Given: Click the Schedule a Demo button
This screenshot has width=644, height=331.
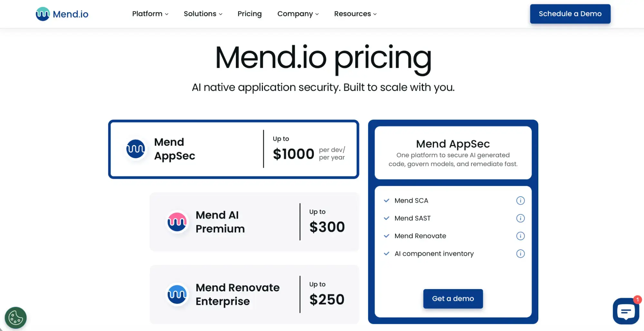Looking at the screenshot, I should pos(570,14).
